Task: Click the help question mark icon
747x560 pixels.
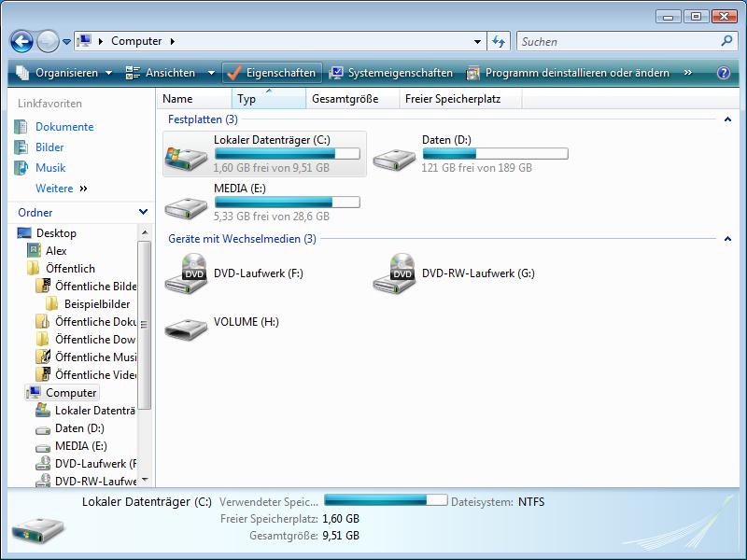Action: (x=724, y=73)
